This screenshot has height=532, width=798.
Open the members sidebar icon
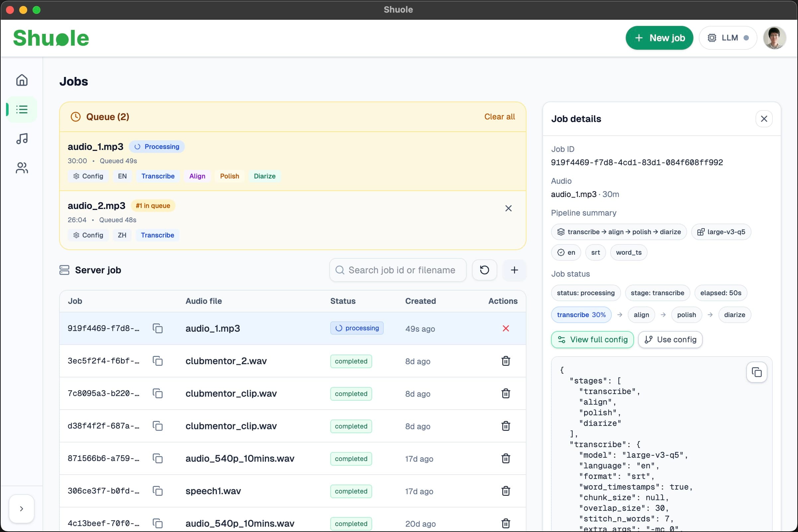pyautogui.click(x=21, y=167)
